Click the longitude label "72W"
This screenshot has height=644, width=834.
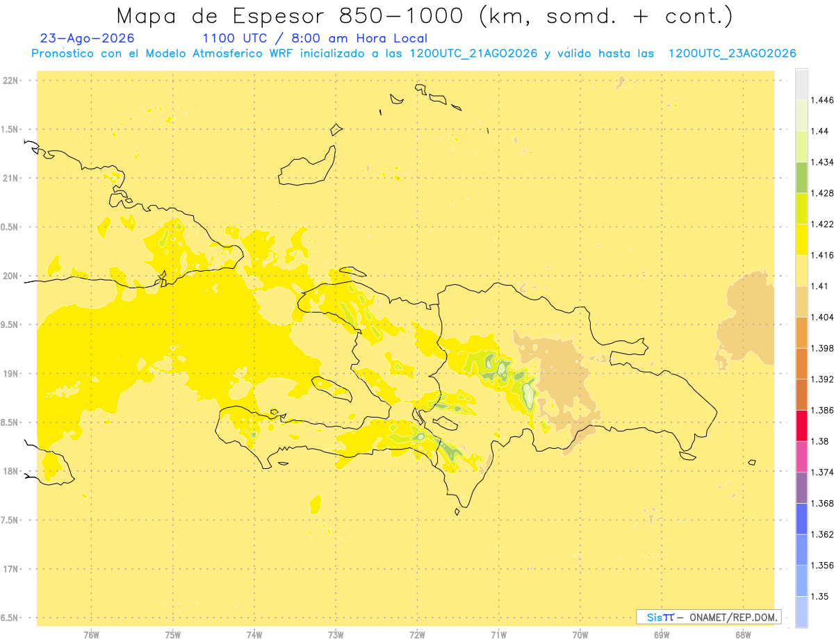(417, 634)
